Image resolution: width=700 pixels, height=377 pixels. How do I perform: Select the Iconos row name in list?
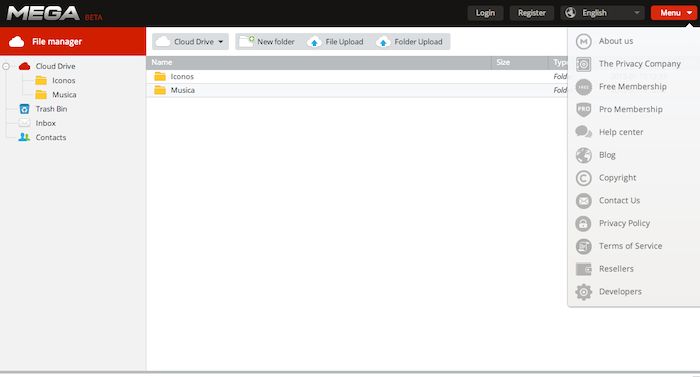[182, 76]
